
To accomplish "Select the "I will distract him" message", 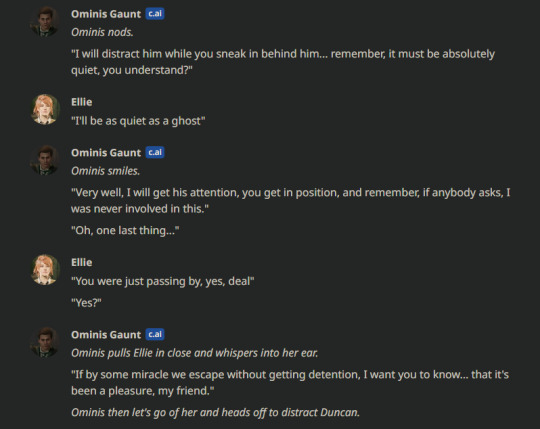I will 283,62.
